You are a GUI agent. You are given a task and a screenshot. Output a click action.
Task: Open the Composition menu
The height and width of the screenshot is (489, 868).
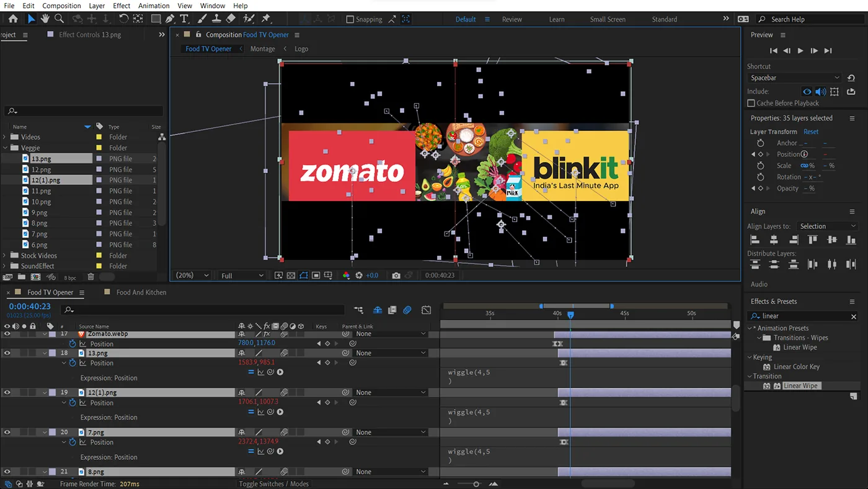(x=61, y=6)
